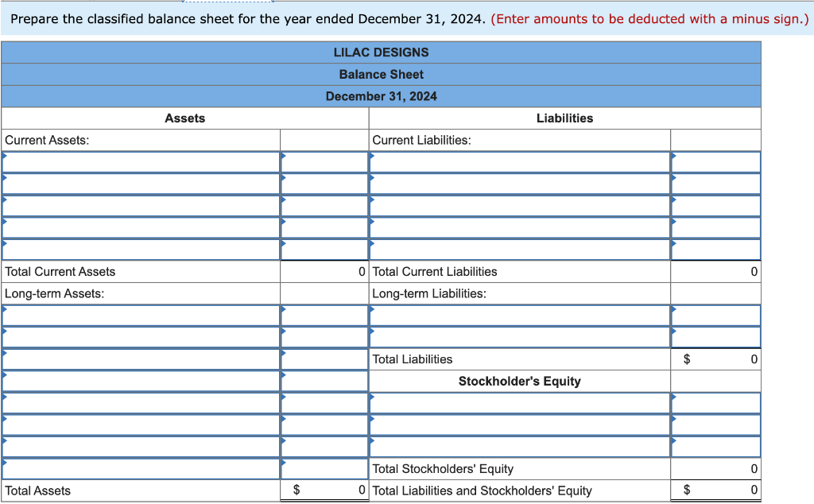Click the 'Current Liabilities:' label
814x504 pixels.
pos(421,140)
